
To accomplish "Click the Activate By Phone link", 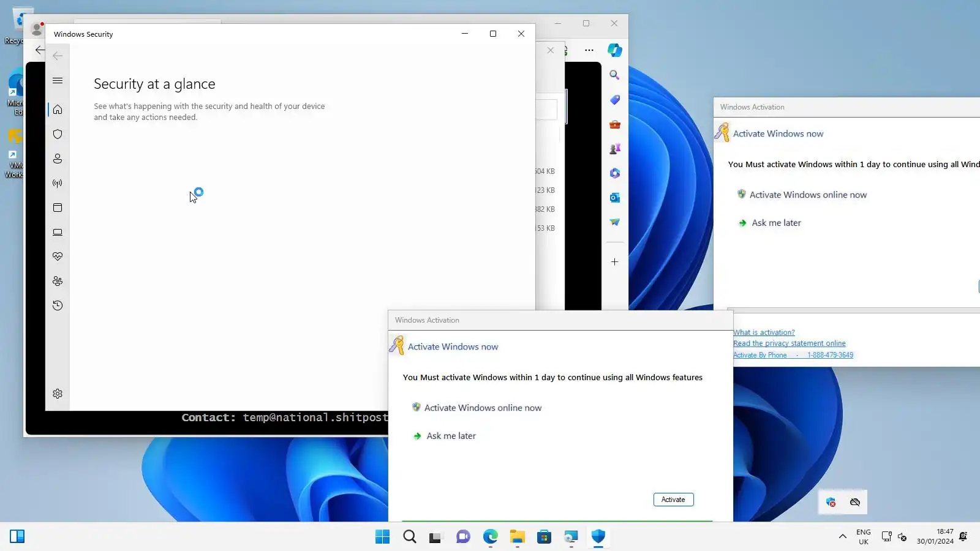I will 793,355.
